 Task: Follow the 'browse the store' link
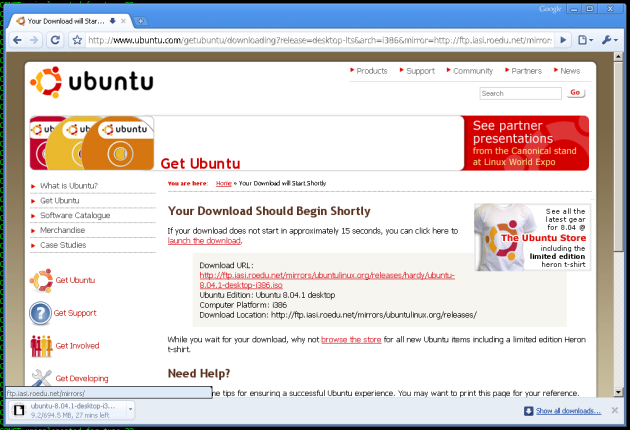[x=351, y=340]
